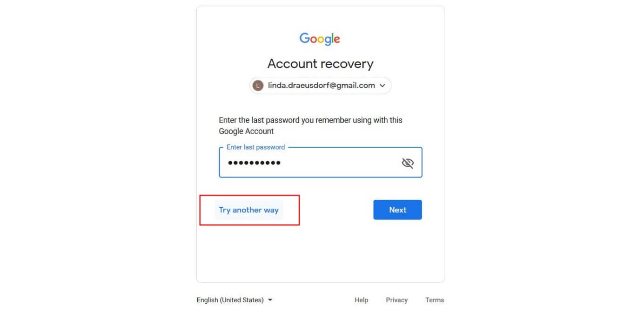Open the linda.draeusdorf@gmail.com account switcher

320,86
